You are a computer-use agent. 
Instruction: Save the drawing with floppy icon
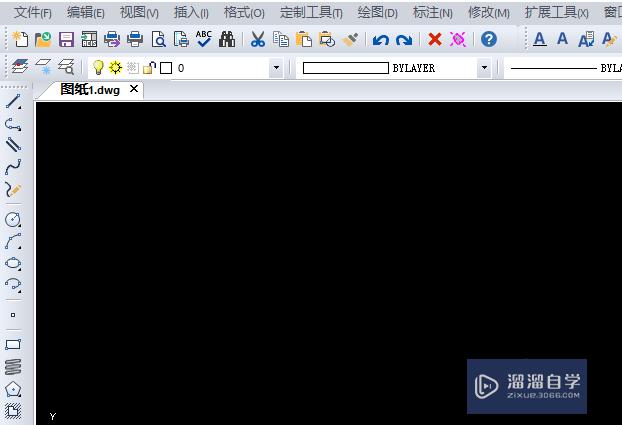(66, 40)
